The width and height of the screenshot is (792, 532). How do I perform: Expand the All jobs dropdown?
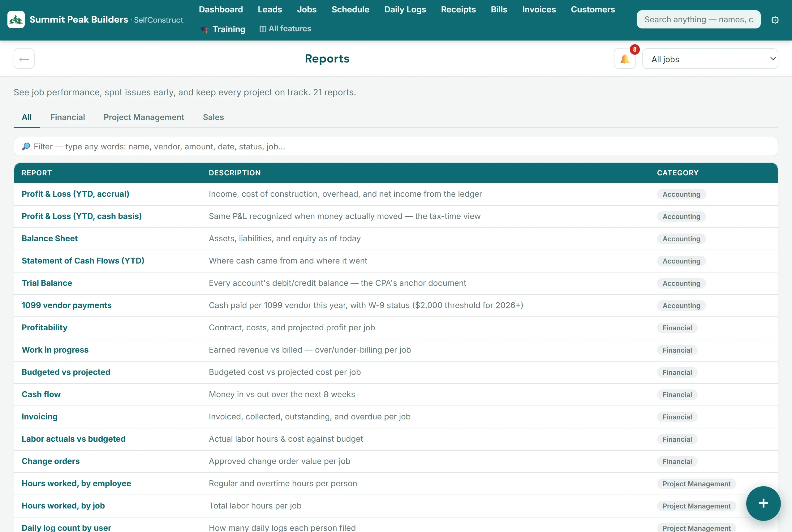coord(710,59)
